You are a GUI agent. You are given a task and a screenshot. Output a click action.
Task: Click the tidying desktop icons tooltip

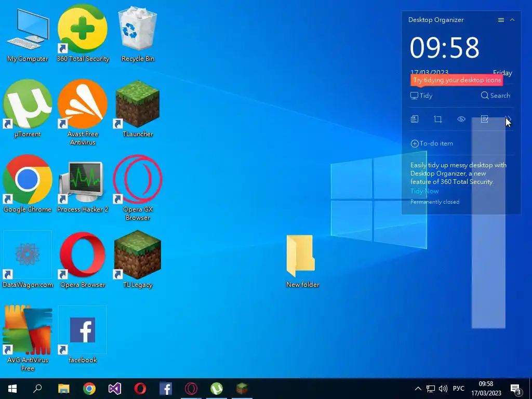coord(457,80)
